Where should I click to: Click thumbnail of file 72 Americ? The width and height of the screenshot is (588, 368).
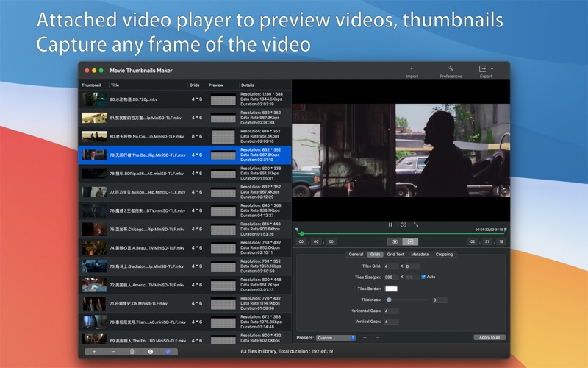[x=94, y=285]
